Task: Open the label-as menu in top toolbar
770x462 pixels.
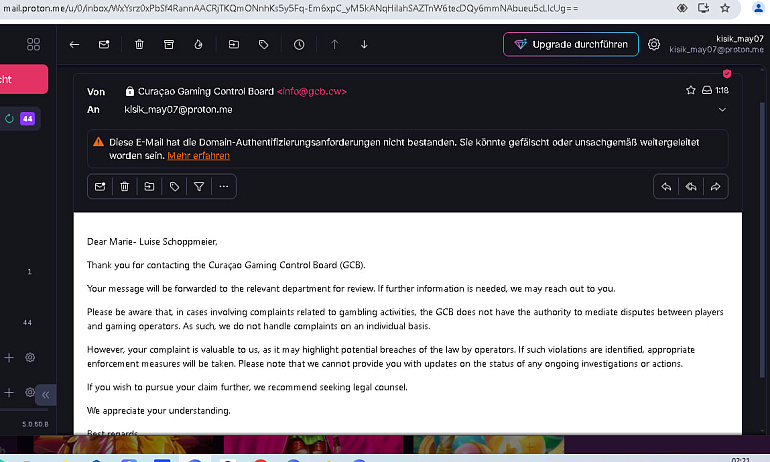Action: coord(264,45)
